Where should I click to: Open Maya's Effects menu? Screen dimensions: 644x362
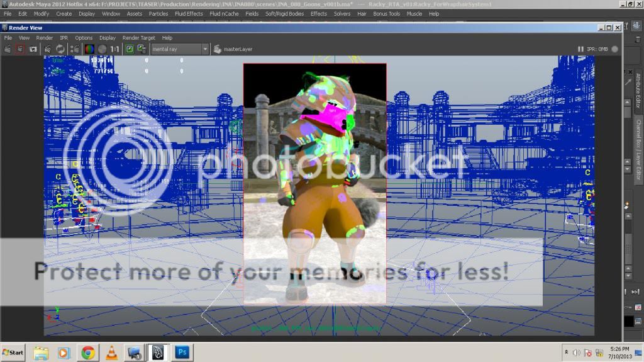point(318,14)
